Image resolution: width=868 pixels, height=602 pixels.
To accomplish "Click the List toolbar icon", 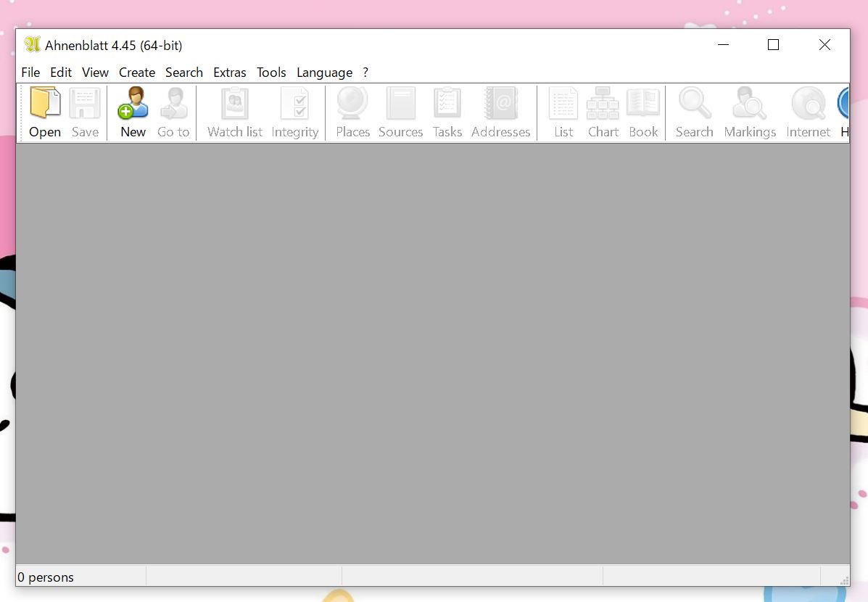I will click(563, 103).
